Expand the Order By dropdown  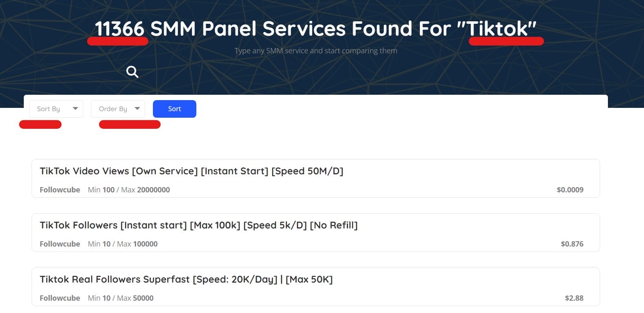[x=118, y=109]
